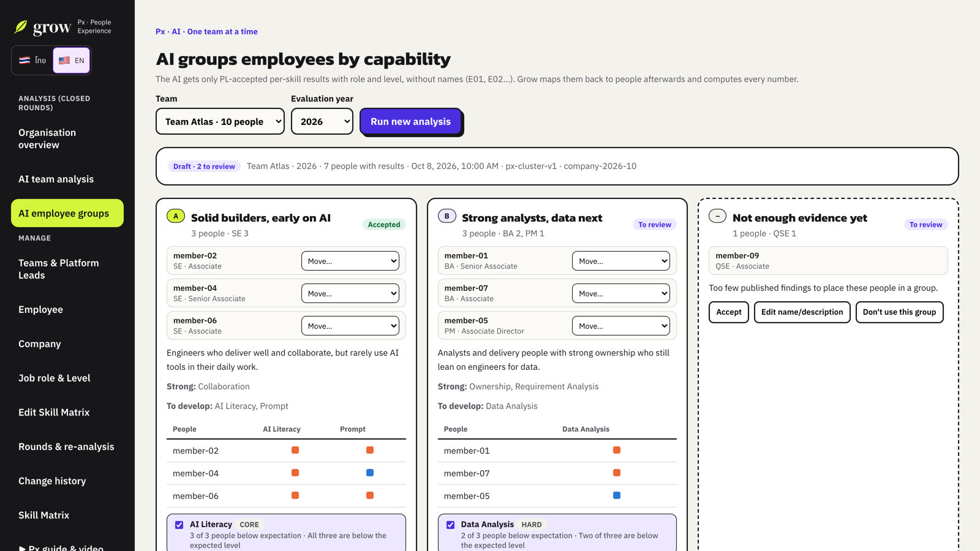Click the Draft · 2 to review badge
Image resolution: width=980 pixels, height=551 pixels.
pos(204,166)
